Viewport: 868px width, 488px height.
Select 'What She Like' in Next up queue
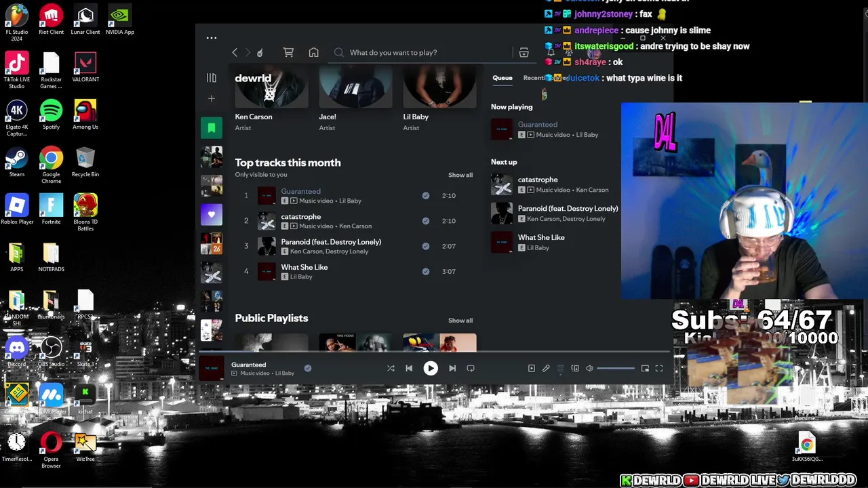(541, 237)
